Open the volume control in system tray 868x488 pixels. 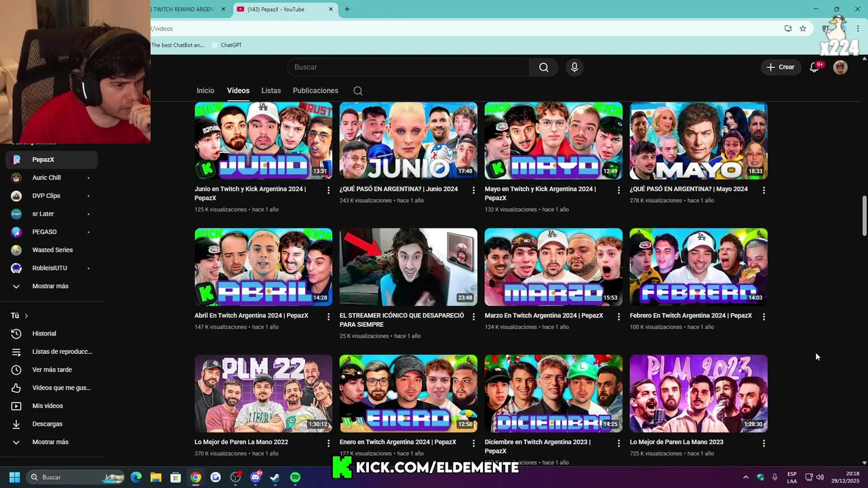(x=820, y=477)
